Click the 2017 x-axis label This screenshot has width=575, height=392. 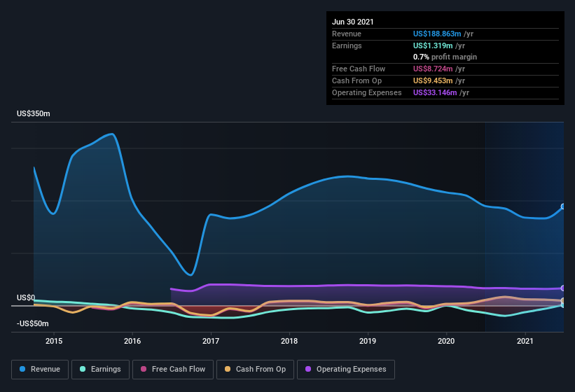(x=211, y=341)
